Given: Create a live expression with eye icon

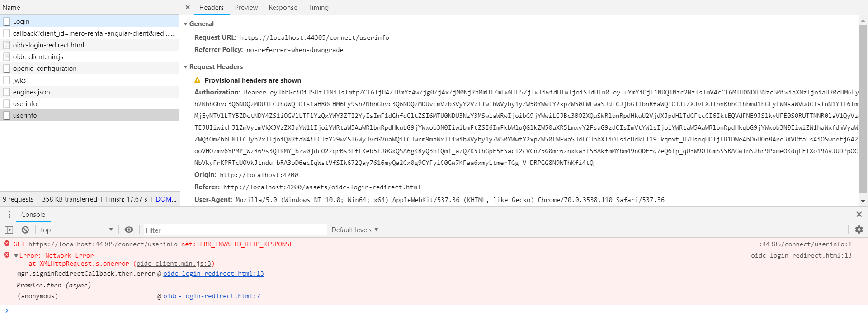Looking at the screenshot, I should pos(129,230).
